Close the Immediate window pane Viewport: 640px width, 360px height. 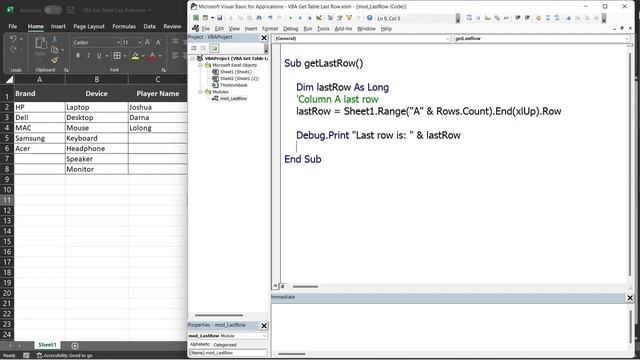[x=630, y=298]
